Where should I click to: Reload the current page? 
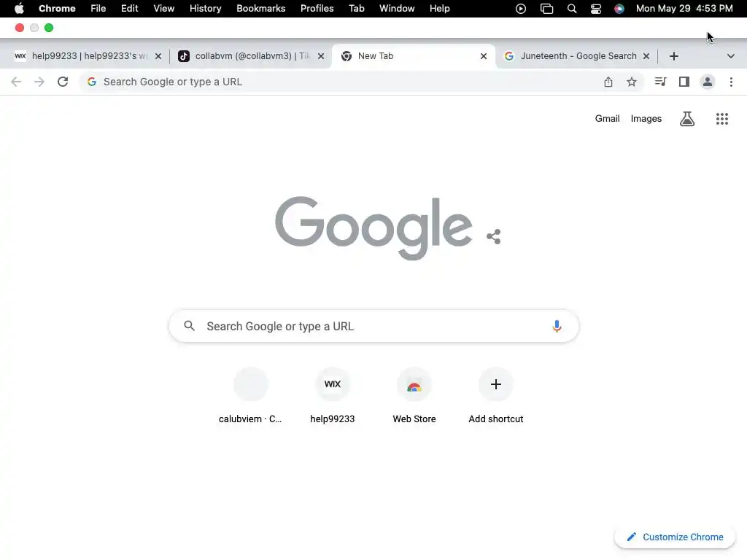click(63, 82)
